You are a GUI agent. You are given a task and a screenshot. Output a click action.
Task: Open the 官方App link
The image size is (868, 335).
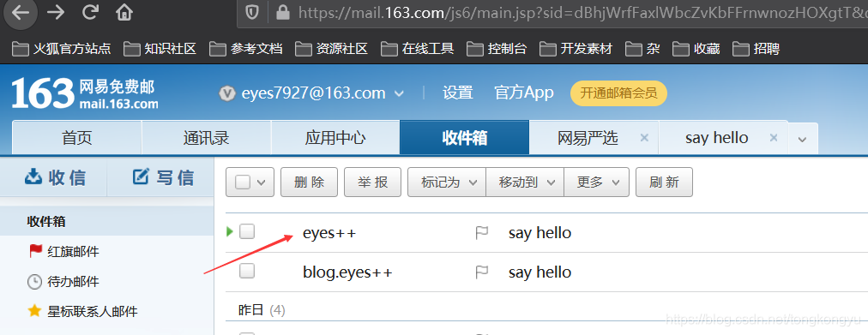tap(524, 93)
